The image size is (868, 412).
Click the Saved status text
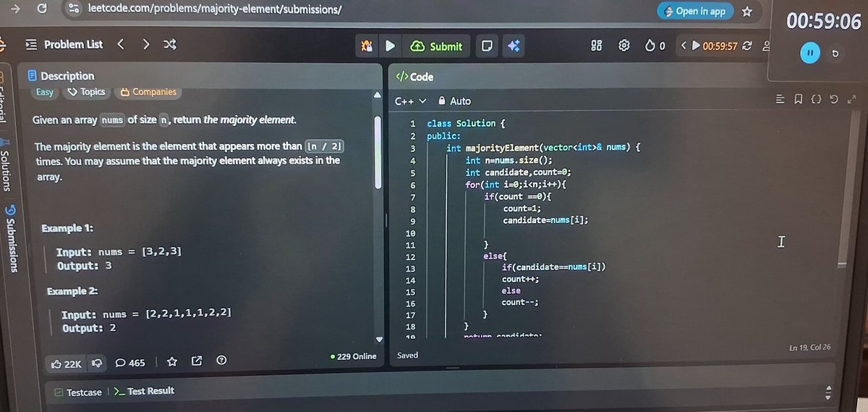(407, 356)
